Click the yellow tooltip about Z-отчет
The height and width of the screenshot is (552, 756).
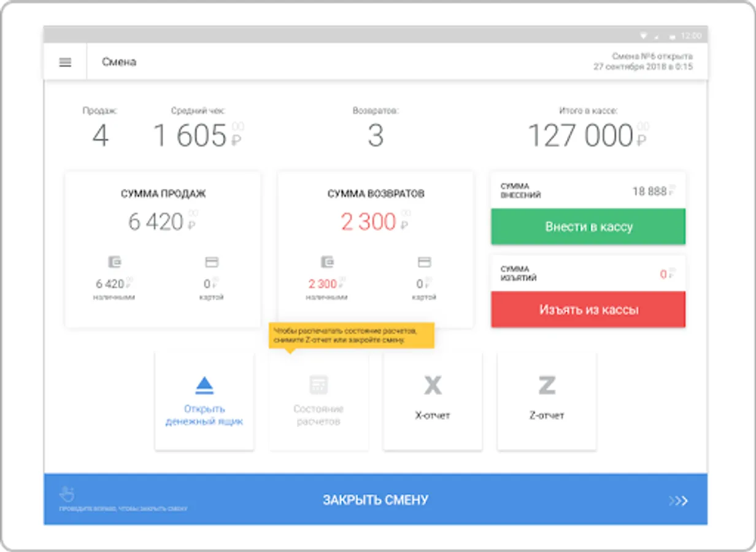pyautogui.click(x=352, y=335)
